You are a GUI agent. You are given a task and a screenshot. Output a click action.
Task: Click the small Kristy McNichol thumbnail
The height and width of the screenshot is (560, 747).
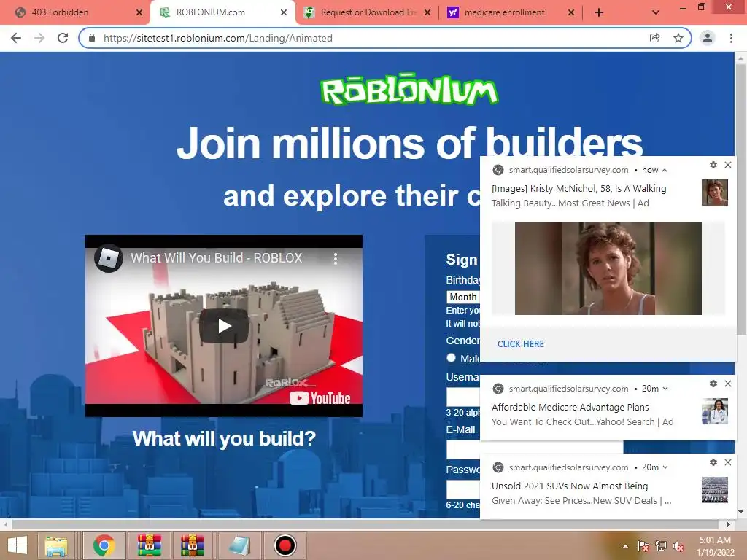coord(715,192)
